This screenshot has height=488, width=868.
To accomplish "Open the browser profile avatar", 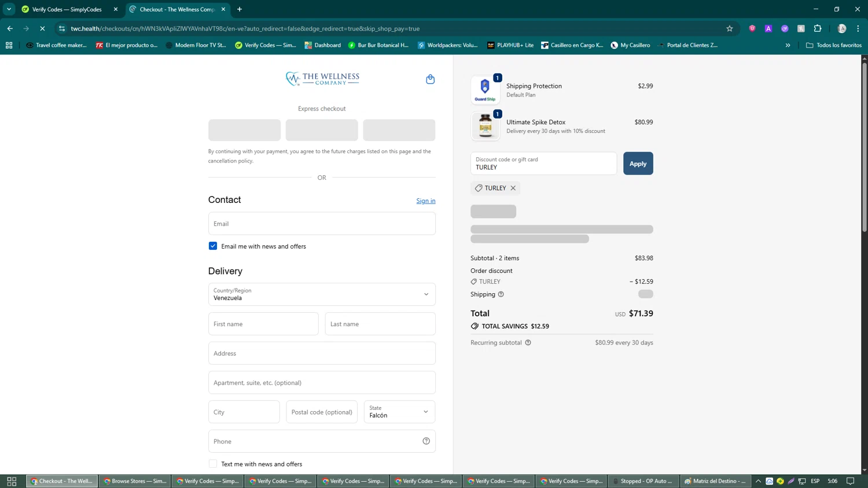I will tap(842, 28).
